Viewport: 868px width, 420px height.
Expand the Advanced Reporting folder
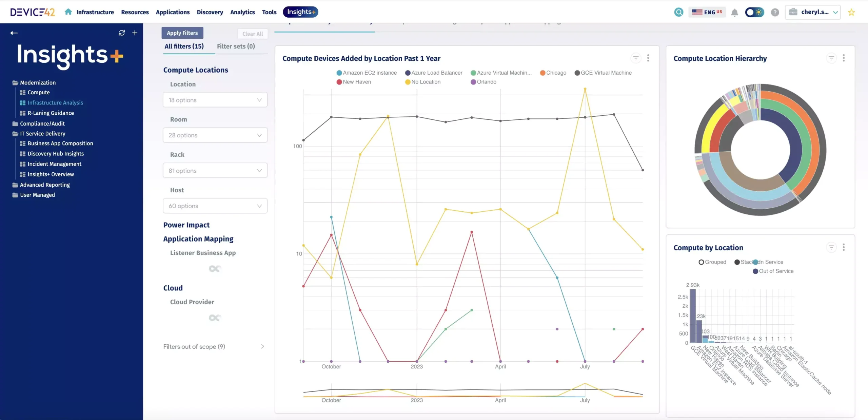click(x=41, y=185)
